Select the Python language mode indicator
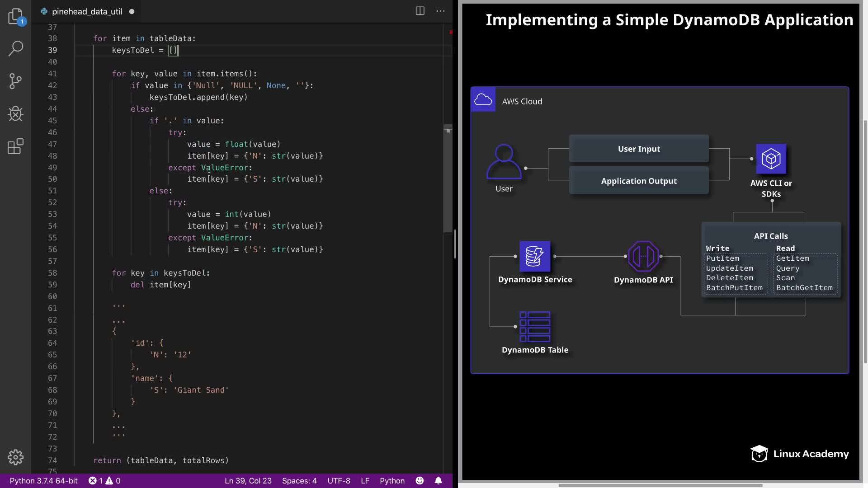The height and width of the screenshot is (488, 868). click(x=392, y=480)
